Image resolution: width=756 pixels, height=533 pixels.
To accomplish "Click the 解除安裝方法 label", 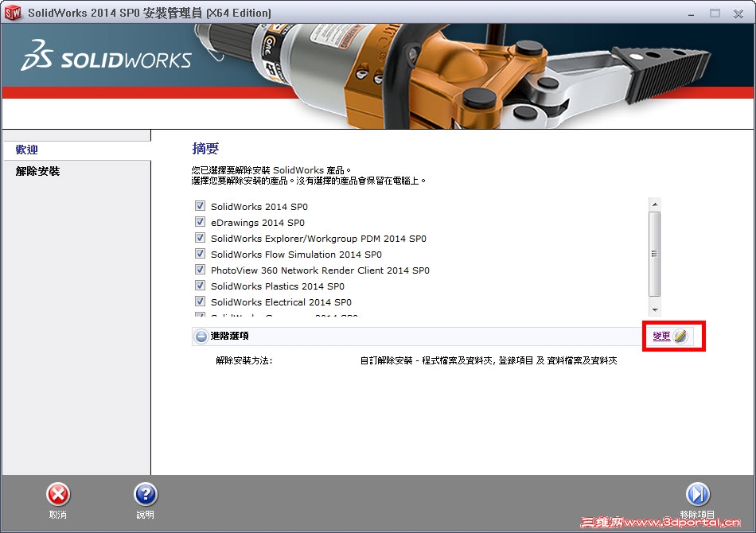I will [244, 360].
